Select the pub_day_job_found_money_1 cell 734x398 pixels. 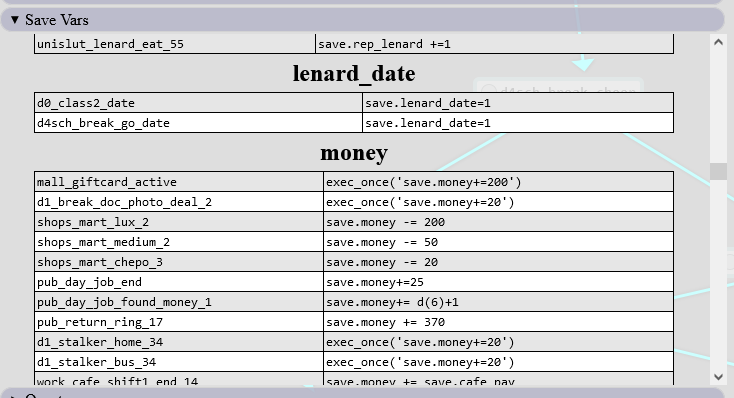pyautogui.click(x=179, y=302)
